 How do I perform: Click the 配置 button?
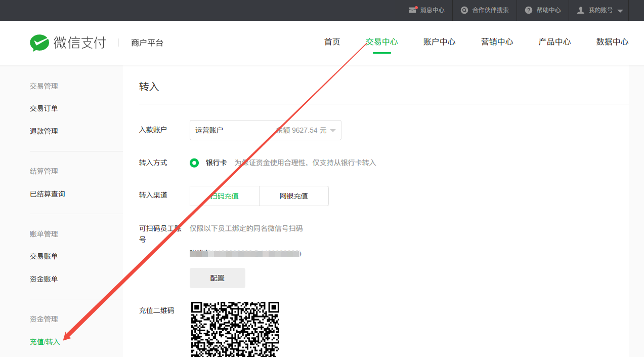click(218, 278)
